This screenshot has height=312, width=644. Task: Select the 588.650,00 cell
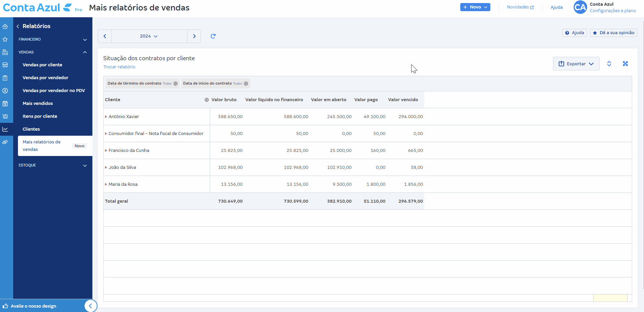click(230, 117)
